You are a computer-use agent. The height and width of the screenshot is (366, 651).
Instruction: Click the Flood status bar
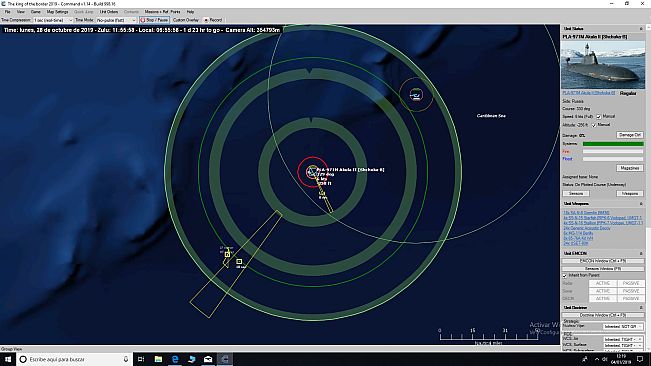pos(613,159)
